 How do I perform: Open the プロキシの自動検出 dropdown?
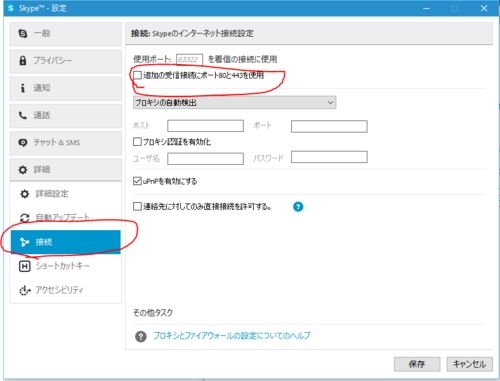click(x=234, y=102)
